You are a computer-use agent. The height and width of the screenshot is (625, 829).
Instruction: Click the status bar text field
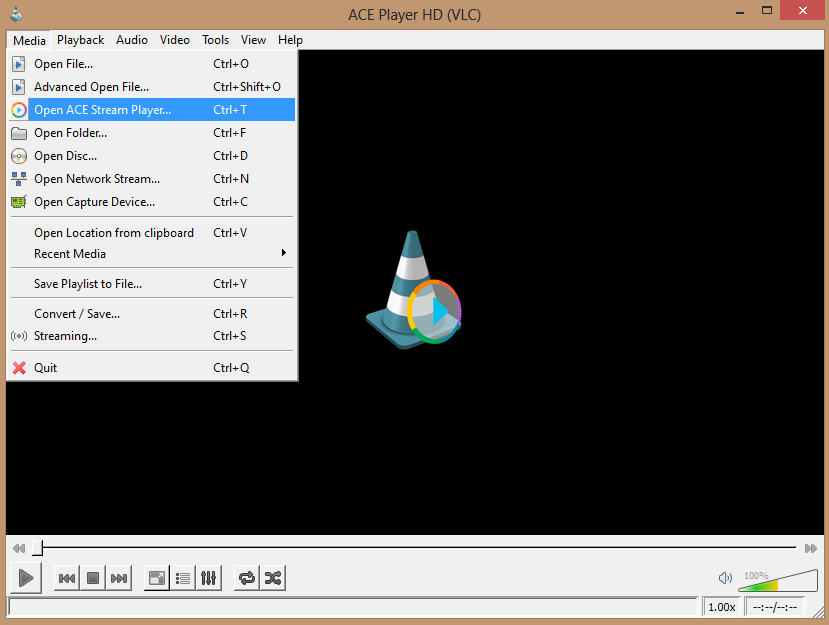[353, 607]
